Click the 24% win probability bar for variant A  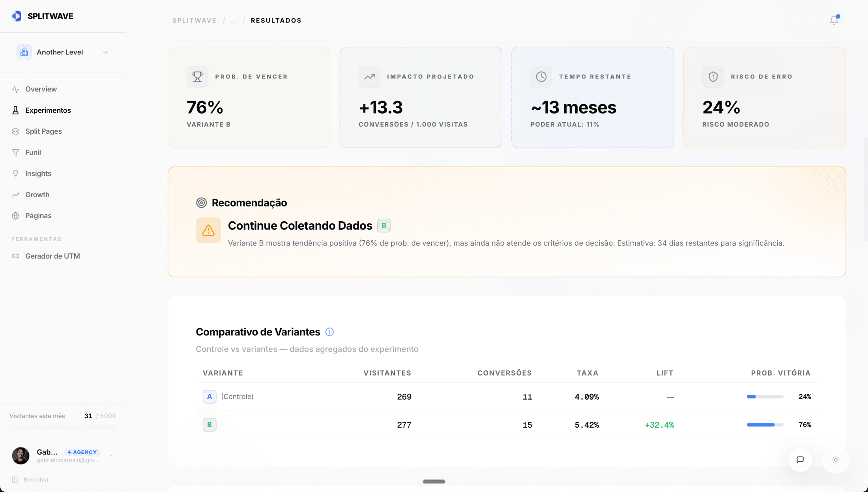(x=765, y=397)
